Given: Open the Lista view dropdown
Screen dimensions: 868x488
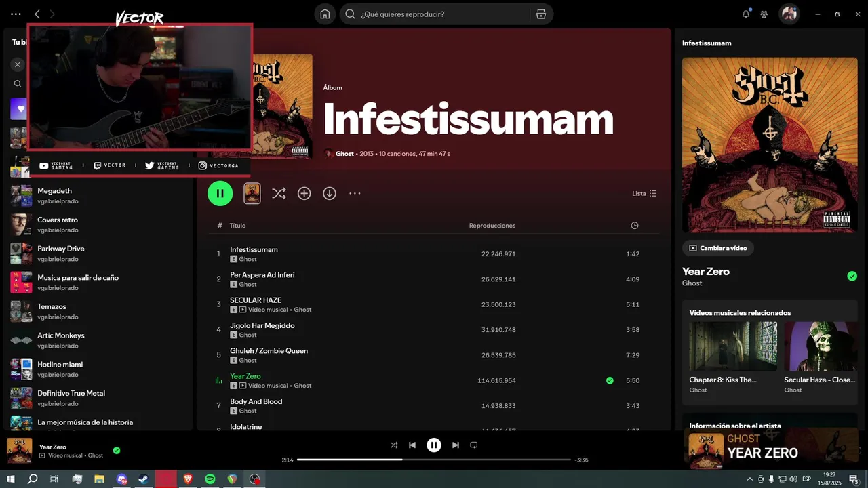Looking at the screenshot, I should click(x=644, y=193).
